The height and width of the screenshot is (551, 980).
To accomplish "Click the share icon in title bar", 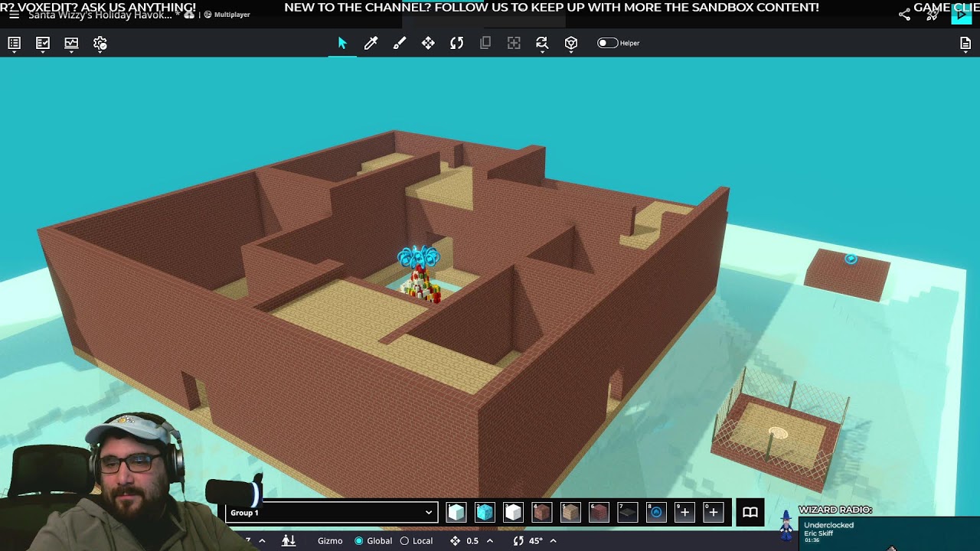I will (x=904, y=15).
